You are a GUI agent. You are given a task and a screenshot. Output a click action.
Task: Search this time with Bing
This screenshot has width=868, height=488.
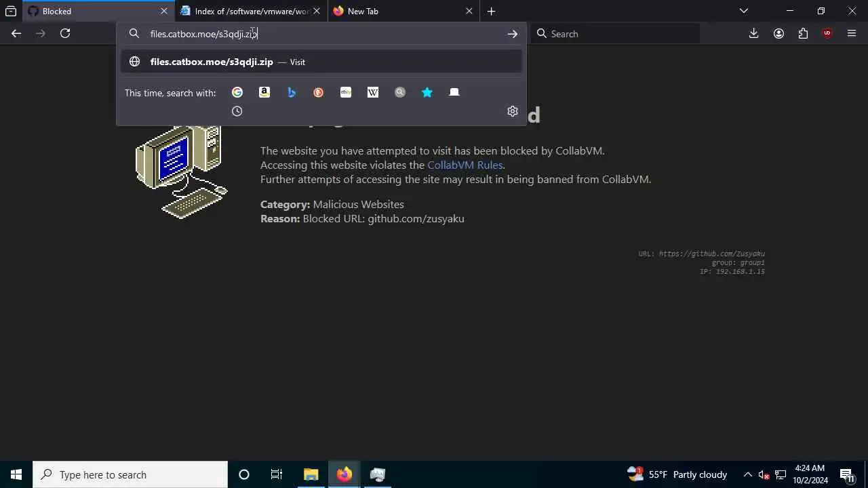pyautogui.click(x=292, y=92)
